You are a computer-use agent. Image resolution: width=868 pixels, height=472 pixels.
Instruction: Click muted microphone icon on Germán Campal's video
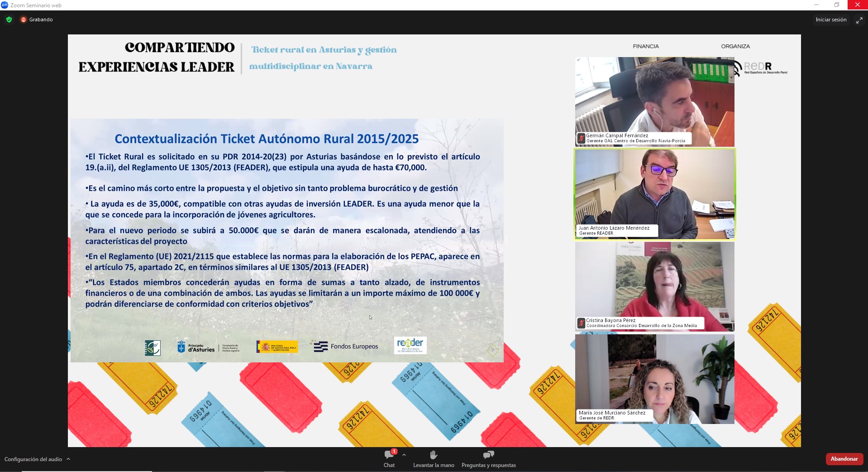581,138
